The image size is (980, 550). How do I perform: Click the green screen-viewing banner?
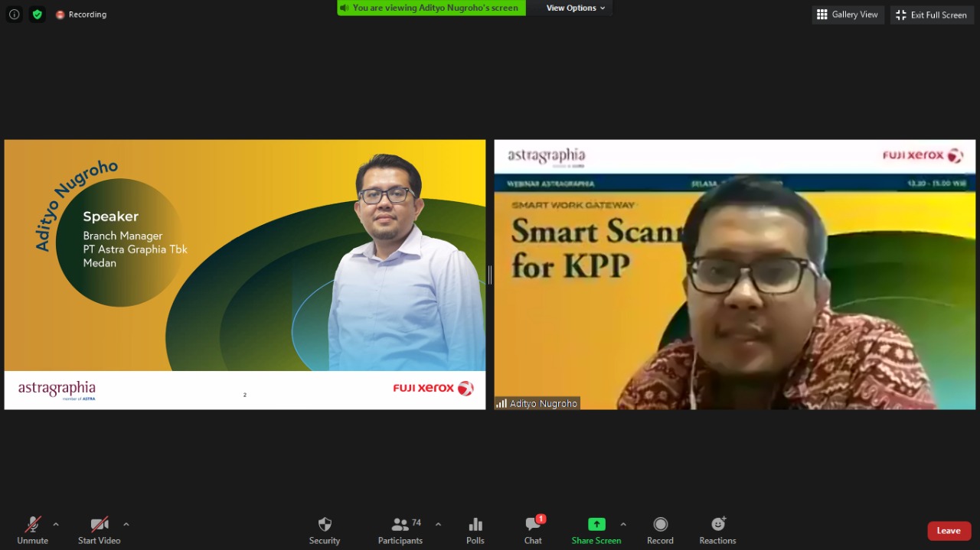tap(431, 8)
